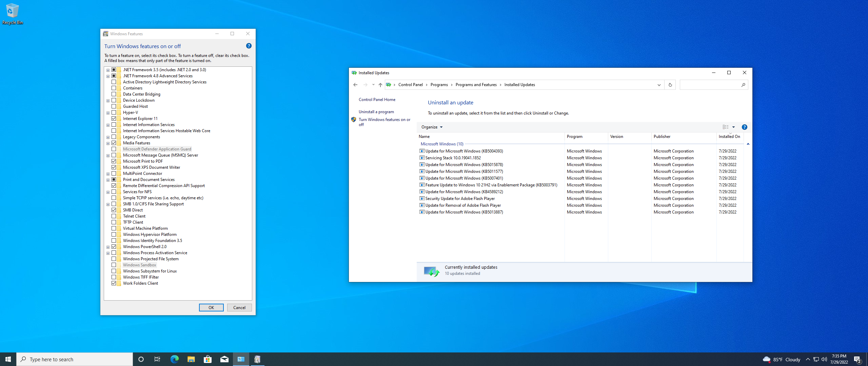Enable the Containers feature checkbox
This screenshot has width=868, height=366.
pyautogui.click(x=114, y=88)
